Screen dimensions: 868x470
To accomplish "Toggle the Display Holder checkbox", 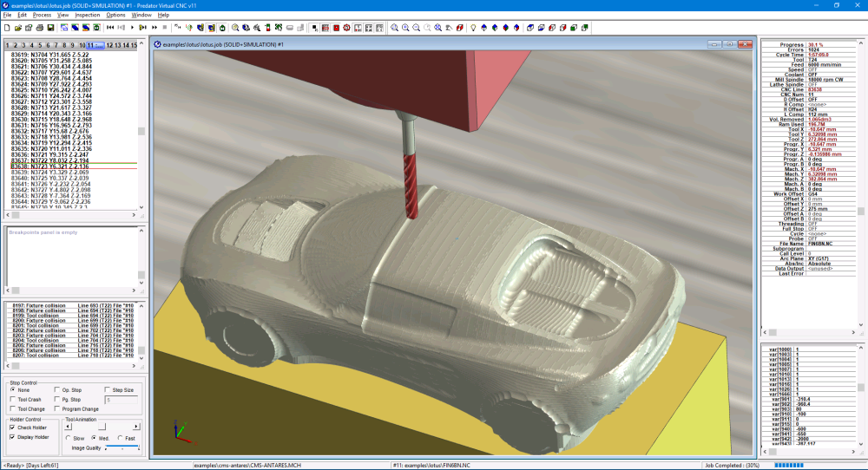I will click(x=13, y=437).
